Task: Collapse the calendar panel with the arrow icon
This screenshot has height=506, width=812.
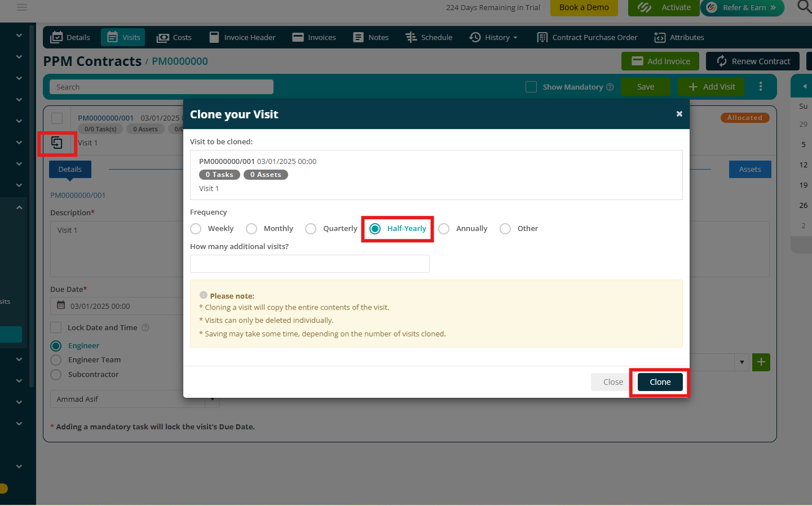Action: 804,86
